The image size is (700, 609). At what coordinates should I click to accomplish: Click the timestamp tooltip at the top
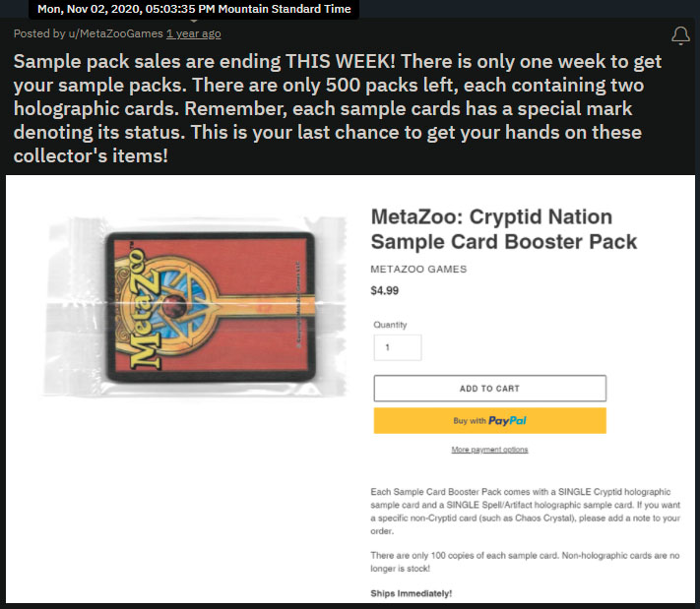click(194, 10)
